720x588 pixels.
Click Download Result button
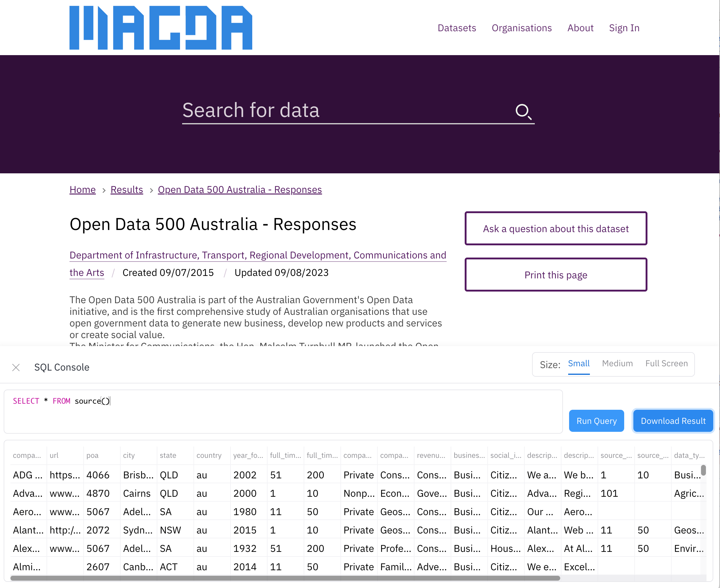[x=673, y=421]
